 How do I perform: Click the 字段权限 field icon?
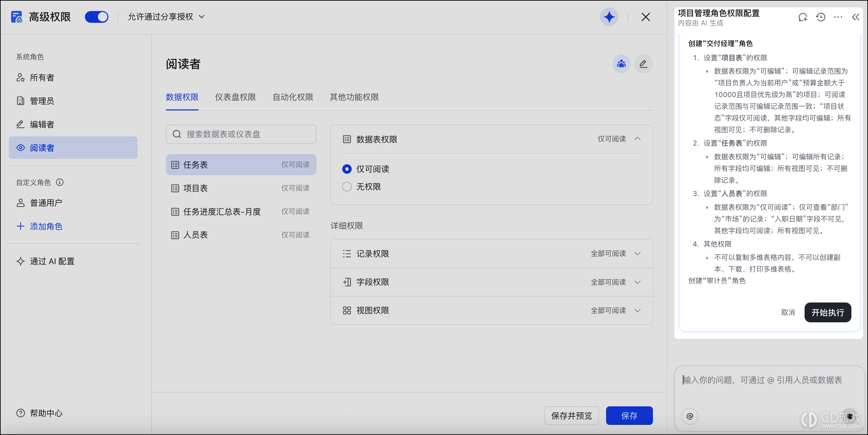pos(347,282)
